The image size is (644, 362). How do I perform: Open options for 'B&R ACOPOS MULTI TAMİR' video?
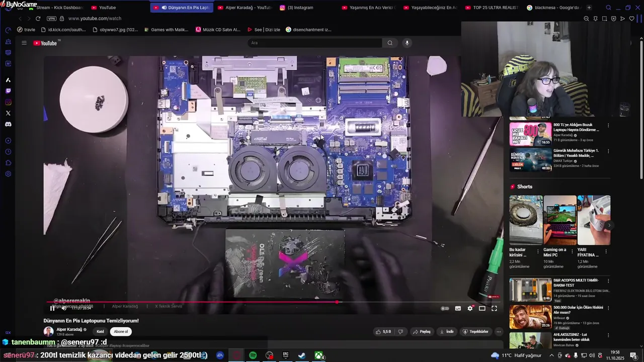(608, 281)
